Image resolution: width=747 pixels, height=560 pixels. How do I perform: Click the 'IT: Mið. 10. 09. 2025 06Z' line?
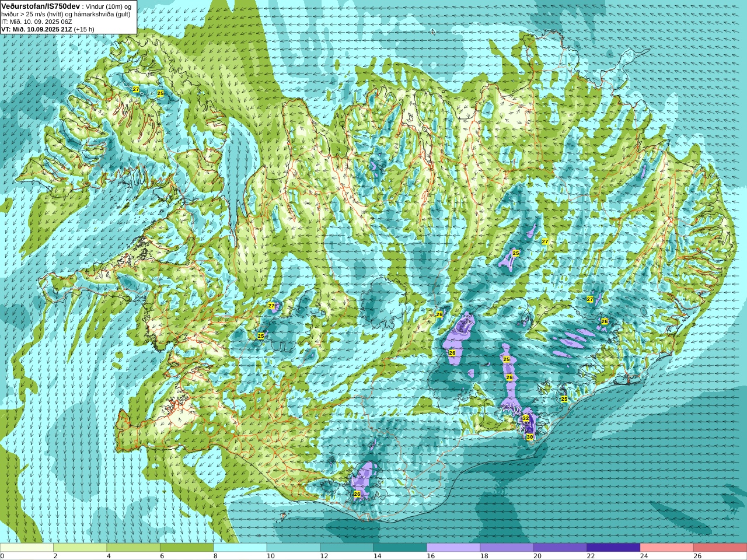coord(37,22)
